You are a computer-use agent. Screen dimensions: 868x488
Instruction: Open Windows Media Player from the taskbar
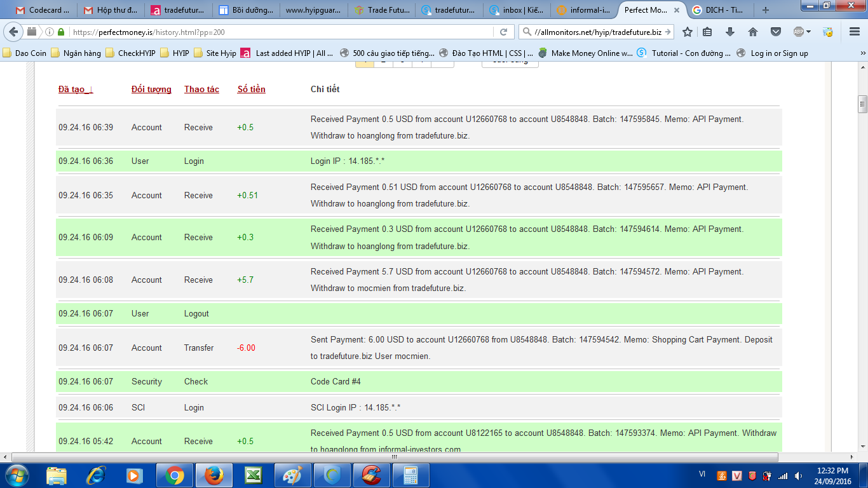(x=134, y=475)
